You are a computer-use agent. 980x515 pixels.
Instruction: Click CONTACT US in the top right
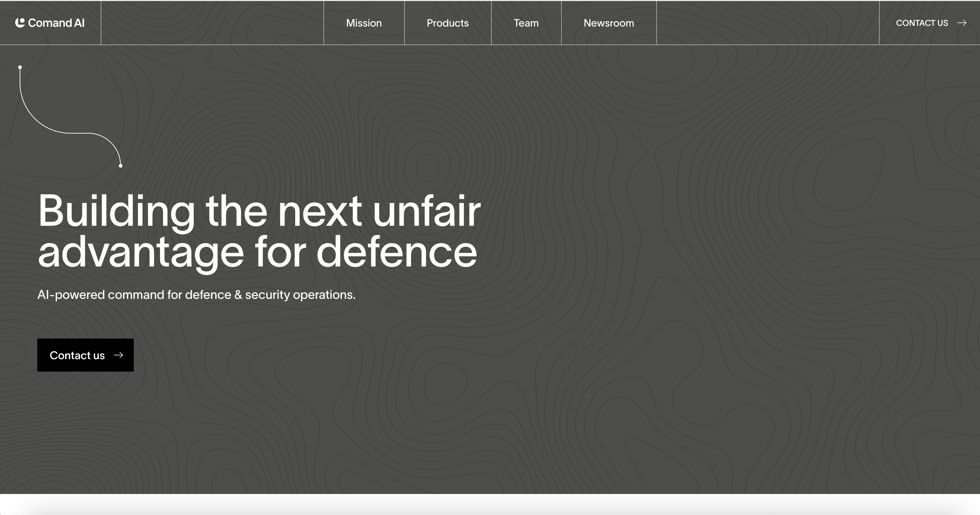point(922,23)
